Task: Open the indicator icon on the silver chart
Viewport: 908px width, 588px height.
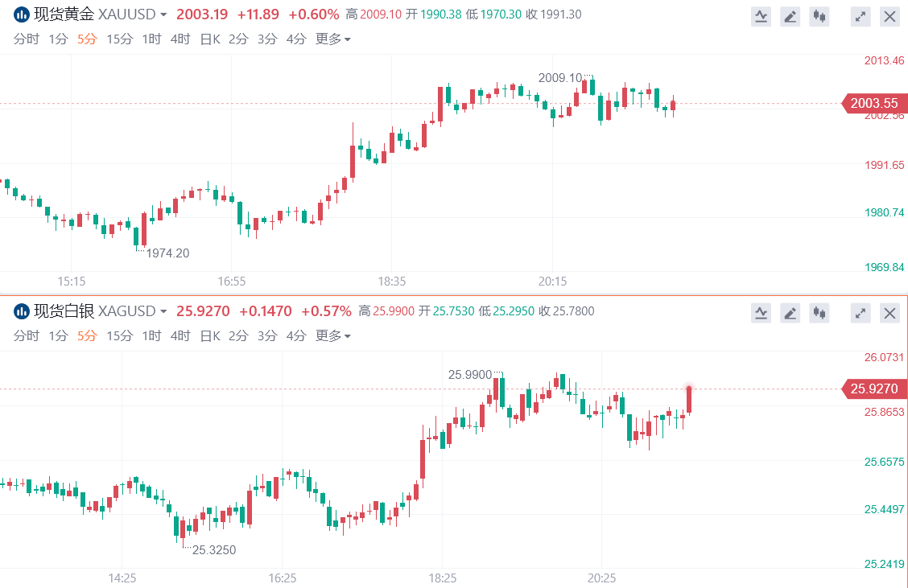Action: click(x=761, y=313)
